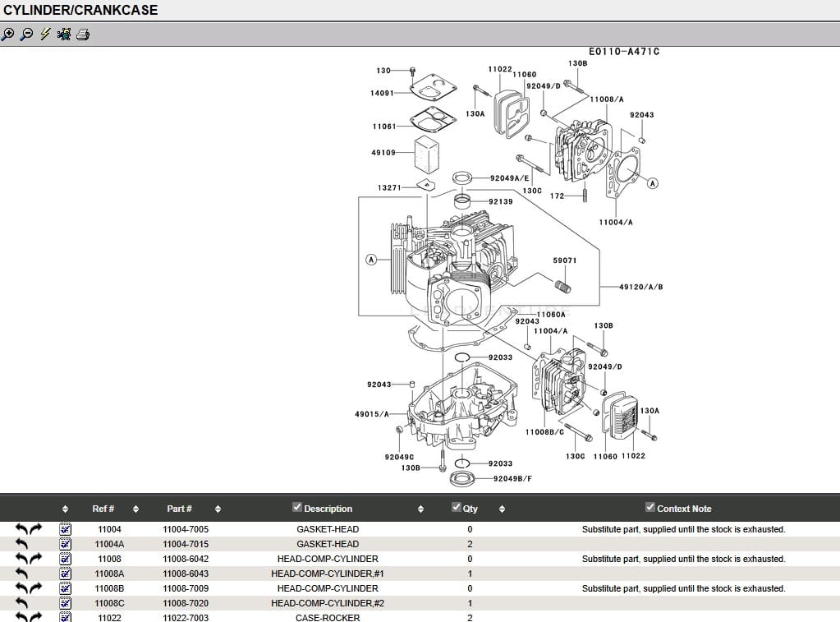
Task: Select the CASE-ROCKER description row
Action: pos(327,617)
